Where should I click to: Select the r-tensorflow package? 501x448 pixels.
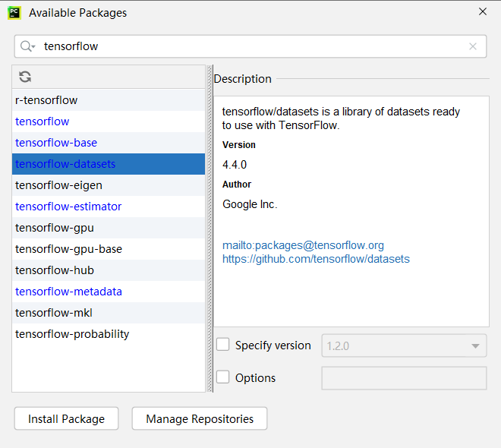coord(46,100)
